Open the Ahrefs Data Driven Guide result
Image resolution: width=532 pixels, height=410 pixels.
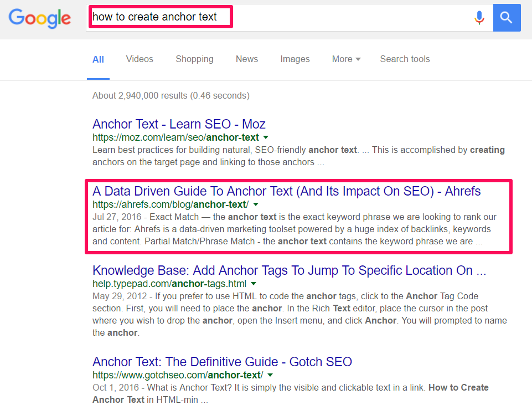[x=286, y=191]
